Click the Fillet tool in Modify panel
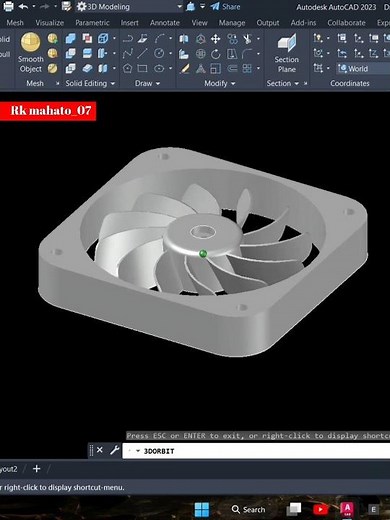 [247, 53]
